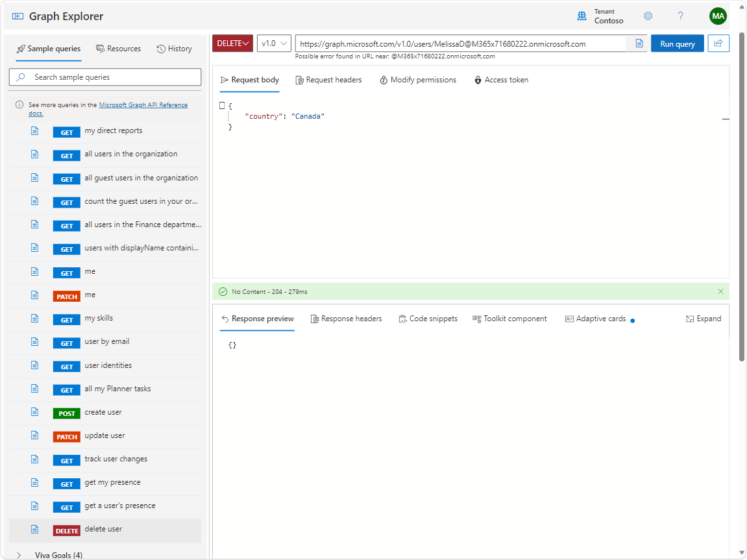Open the settings gear in the header
This screenshot has height=560, width=747.
[648, 16]
